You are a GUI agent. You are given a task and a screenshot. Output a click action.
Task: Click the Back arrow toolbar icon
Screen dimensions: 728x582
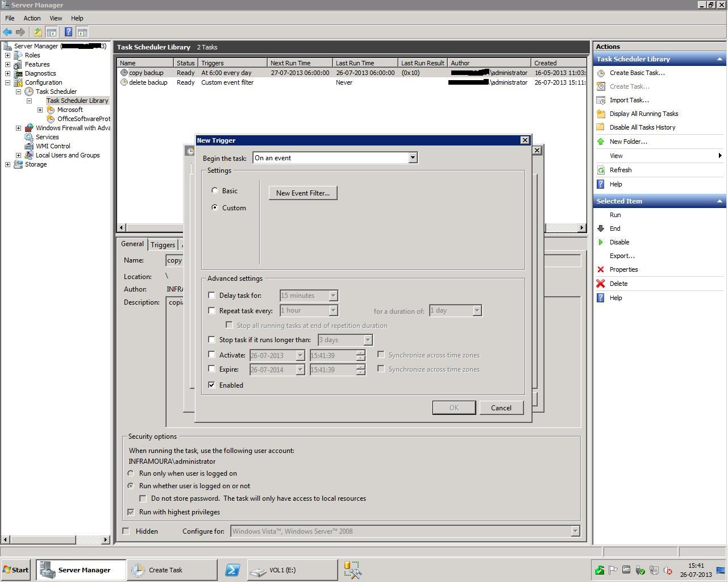(7, 32)
